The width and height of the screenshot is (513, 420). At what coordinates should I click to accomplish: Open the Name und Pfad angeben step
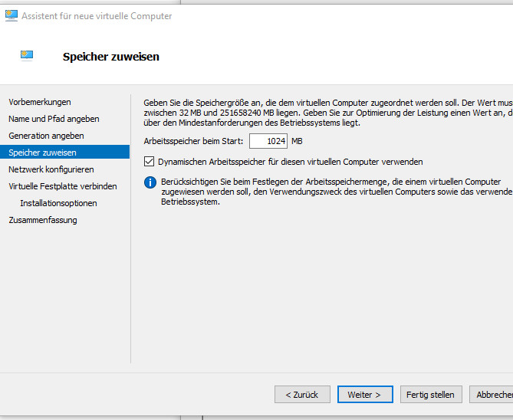click(54, 119)
